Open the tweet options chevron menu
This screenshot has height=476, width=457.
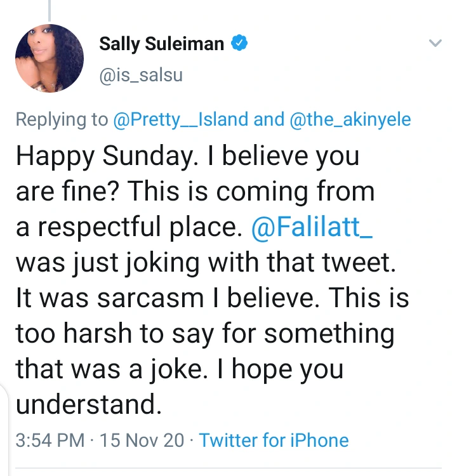[435, 43]
